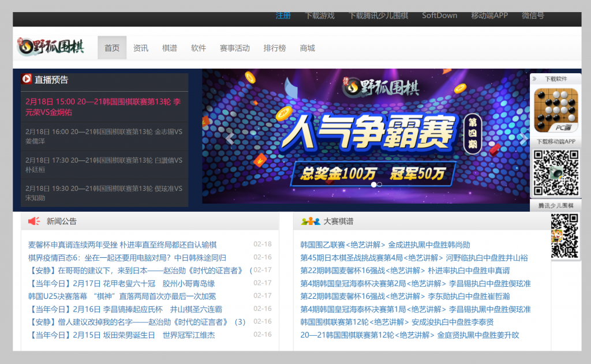This screenshot has height=364, width=591.
Task: Click the 直播预告 play icon
Action: [27, 79]
